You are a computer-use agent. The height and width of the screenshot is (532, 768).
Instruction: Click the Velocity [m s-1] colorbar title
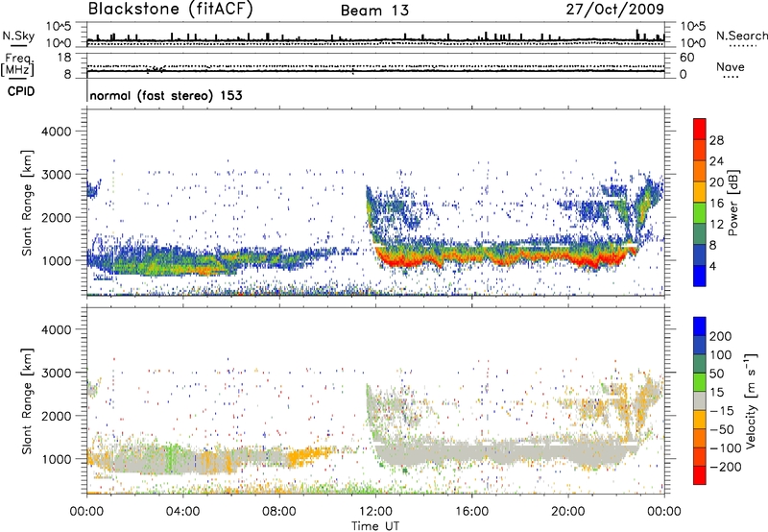[x=752, y=400]
